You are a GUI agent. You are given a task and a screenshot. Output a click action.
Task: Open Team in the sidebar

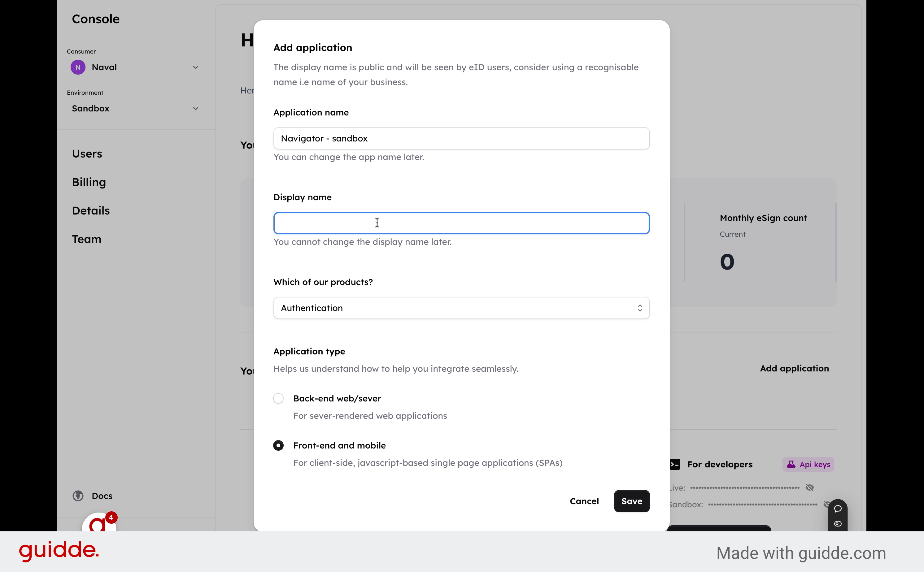tap(87, 239)
